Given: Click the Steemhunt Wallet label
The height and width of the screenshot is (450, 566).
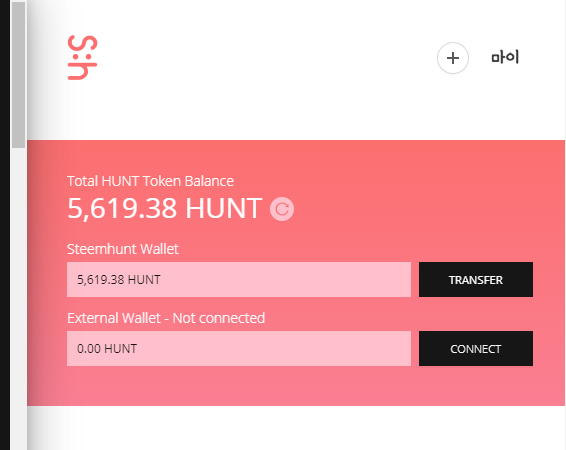Looking at the screenshot, I should 123,249.
